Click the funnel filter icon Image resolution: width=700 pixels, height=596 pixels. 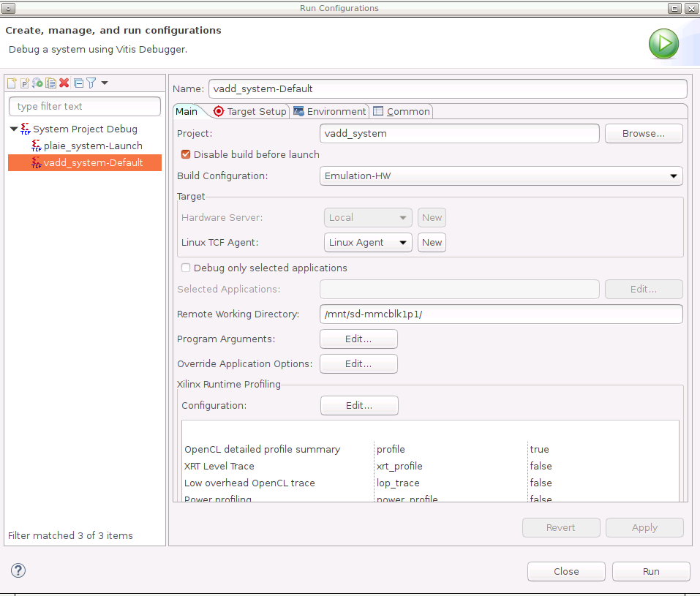coord(91,83)
